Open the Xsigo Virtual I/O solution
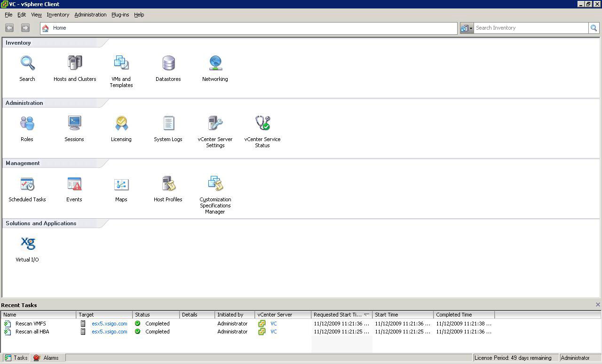This screenshot has height=364, width=602. [x=27, y=249]
